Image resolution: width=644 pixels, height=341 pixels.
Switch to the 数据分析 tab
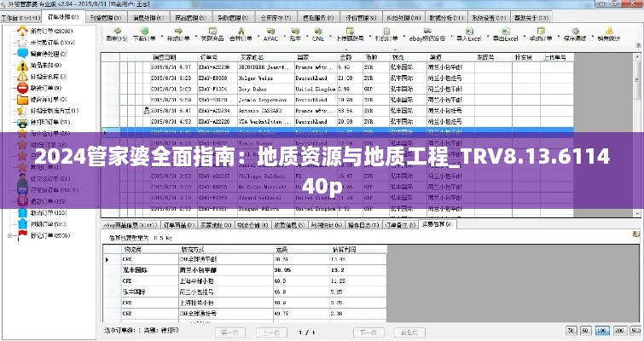(x=446, y=18)
